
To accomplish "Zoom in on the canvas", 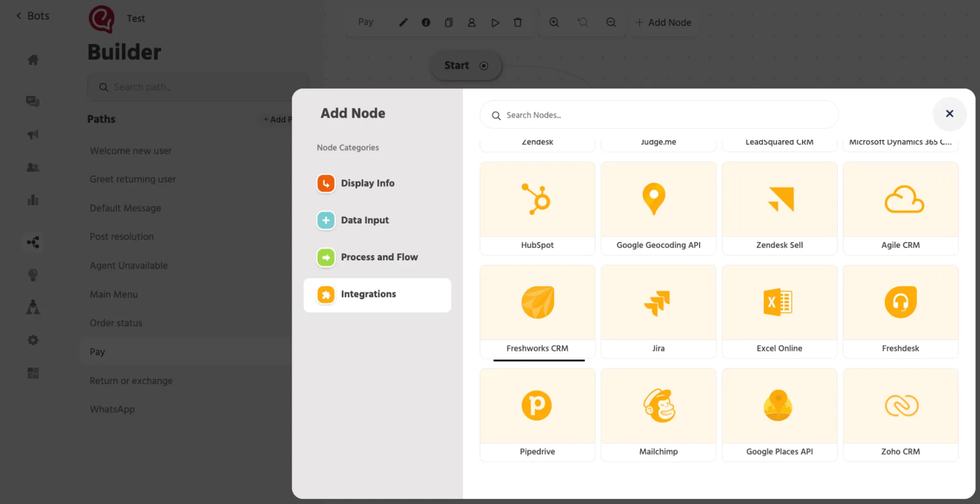I will tap(554, 23).
